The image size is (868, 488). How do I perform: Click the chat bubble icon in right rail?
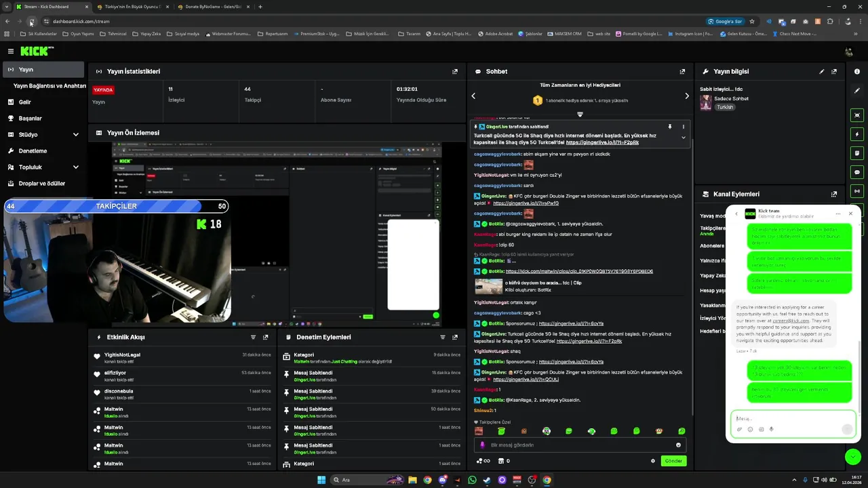(857, 172)
